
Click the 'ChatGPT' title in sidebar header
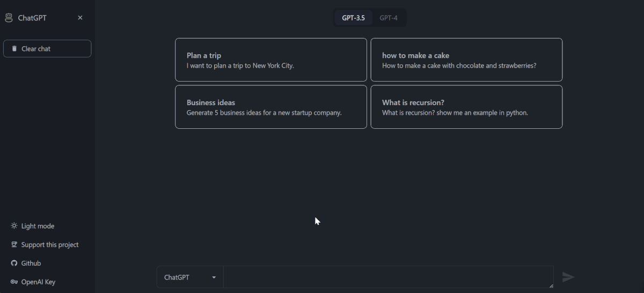32,18
